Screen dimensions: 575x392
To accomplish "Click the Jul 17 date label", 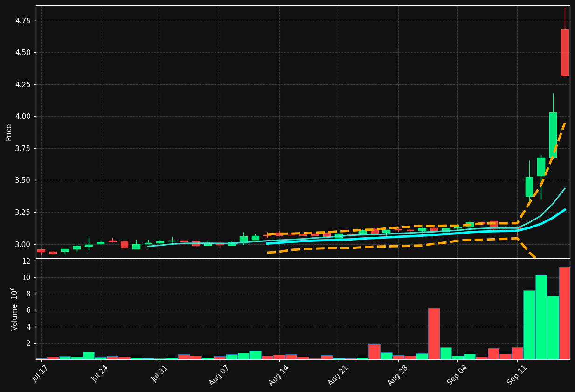I will pos(40,374).
